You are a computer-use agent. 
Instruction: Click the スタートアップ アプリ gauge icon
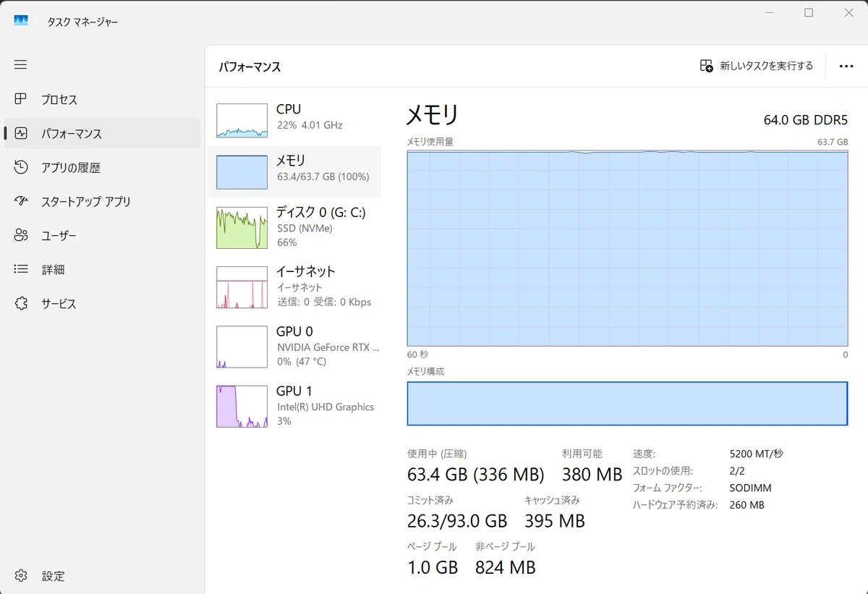pyautogui.click(x=20, y=201)
